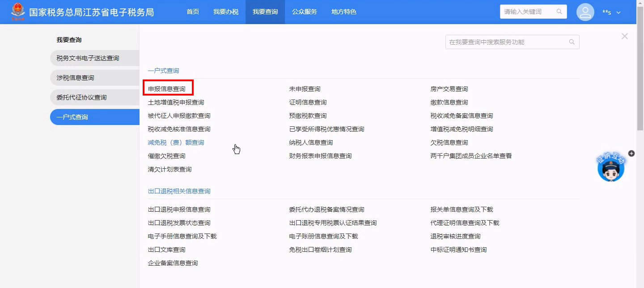Screen dimensions: 644x288
Task: Click the magnifier icon in top search box
Action: click(559, 12)
